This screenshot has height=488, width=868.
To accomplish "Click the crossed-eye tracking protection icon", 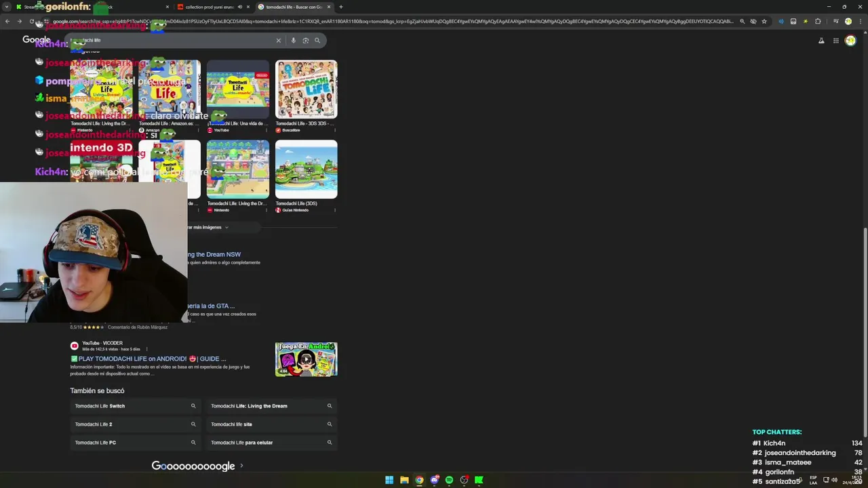I will (x=753, y=21).
